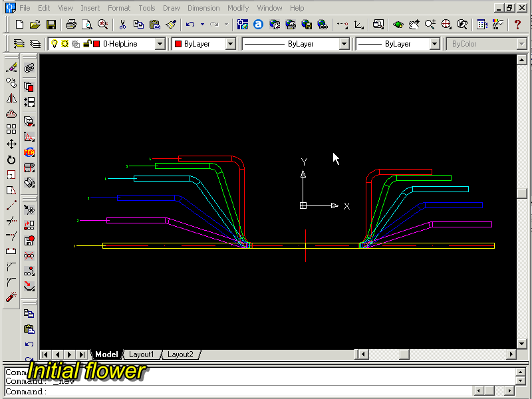Select the Copy Object tool
The width and height of the screenshot is (532, 399).
pos(11,82)
